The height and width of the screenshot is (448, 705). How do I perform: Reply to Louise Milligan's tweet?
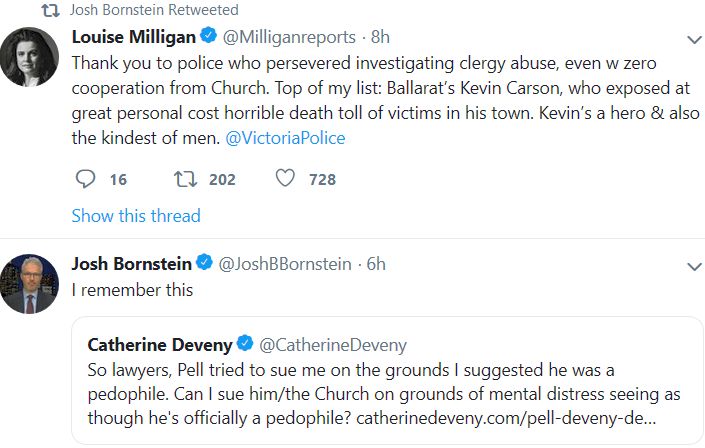[x=86, y=179]
